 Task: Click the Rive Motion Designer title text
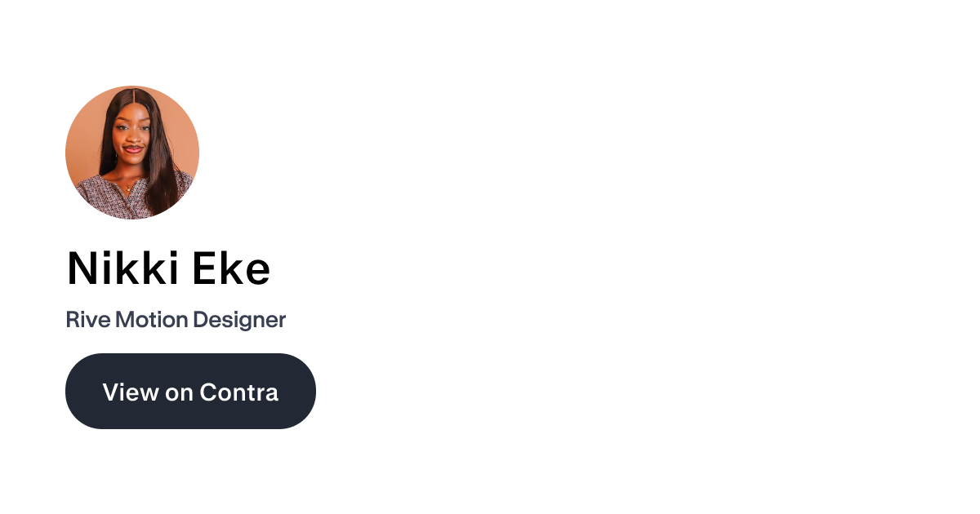click(176, 320)
